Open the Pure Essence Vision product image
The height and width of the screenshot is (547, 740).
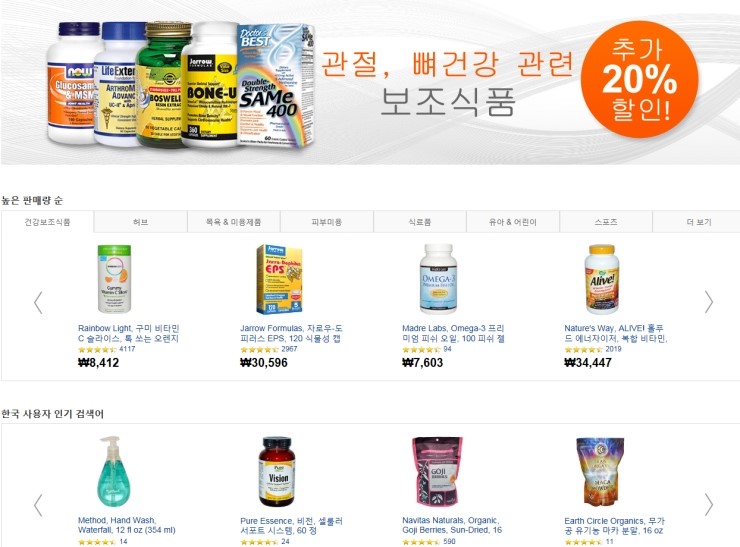tap(277, 471)
